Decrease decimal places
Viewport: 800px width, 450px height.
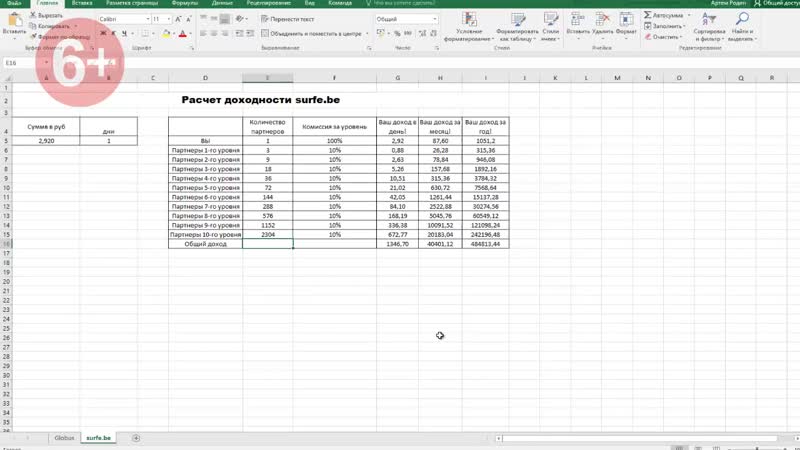coord(433,33)
